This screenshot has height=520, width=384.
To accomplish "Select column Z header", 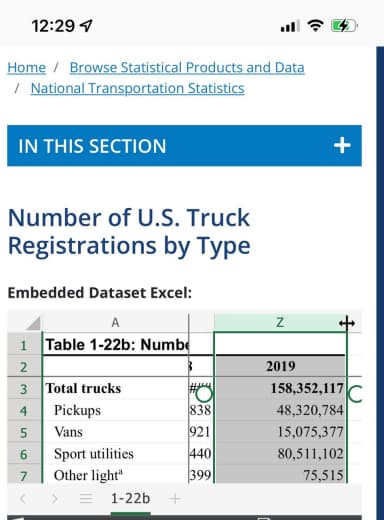I will click(x=280, y=323).
